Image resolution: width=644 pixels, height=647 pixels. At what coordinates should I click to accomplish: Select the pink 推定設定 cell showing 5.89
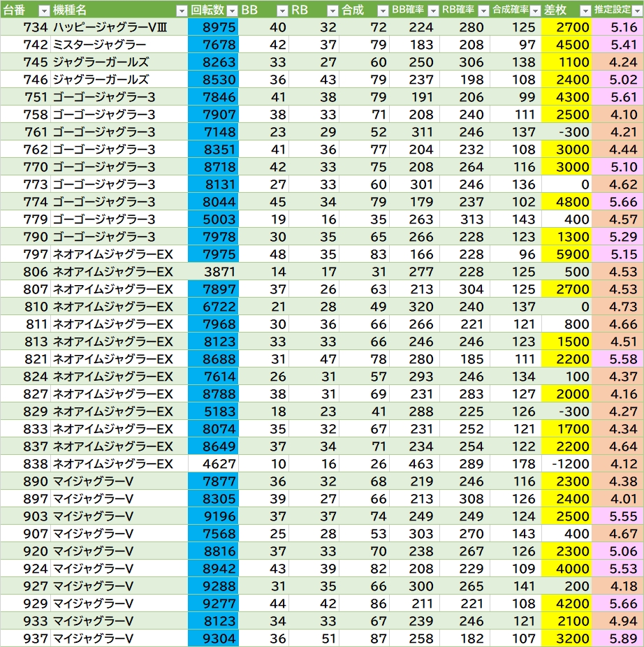point(617,638)
